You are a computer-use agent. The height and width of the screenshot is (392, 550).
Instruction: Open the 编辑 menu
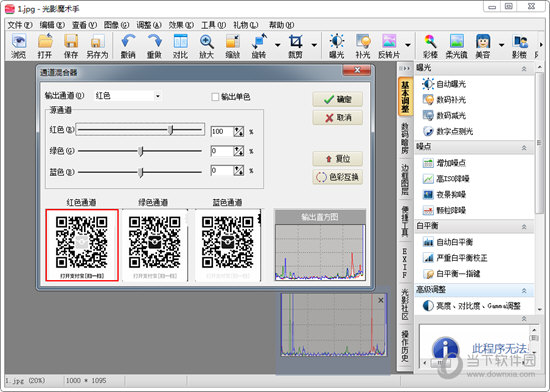(x=52, y=25)
